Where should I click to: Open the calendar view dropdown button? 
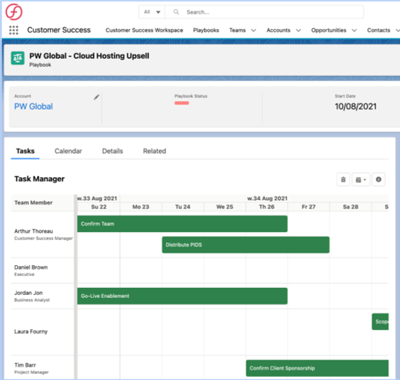coord(361,180)
